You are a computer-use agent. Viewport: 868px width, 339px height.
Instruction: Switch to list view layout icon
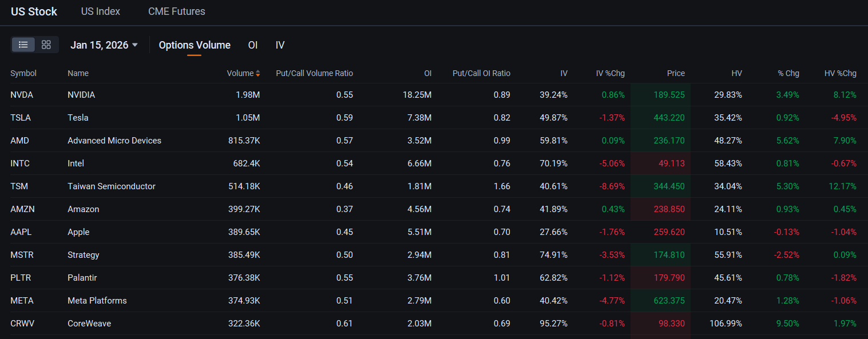click(x=23, y=45)
